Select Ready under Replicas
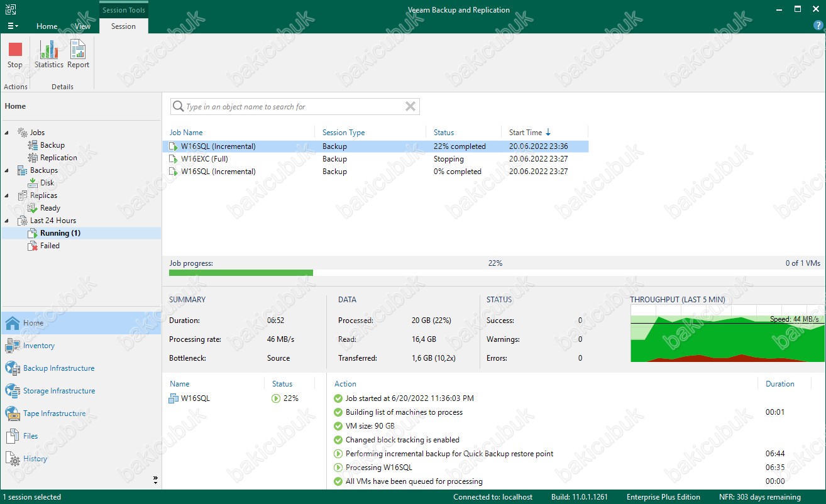Image resolution: width=826 pixels, height=504 pixels. click(50, 208)
